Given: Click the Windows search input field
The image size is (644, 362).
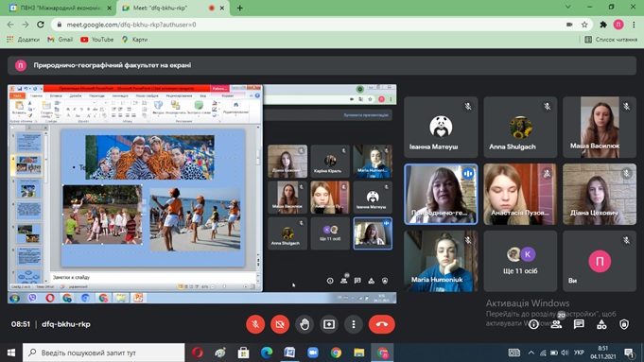Looking at the screenshot, I should pyautogui.click(x=103, y=353).
